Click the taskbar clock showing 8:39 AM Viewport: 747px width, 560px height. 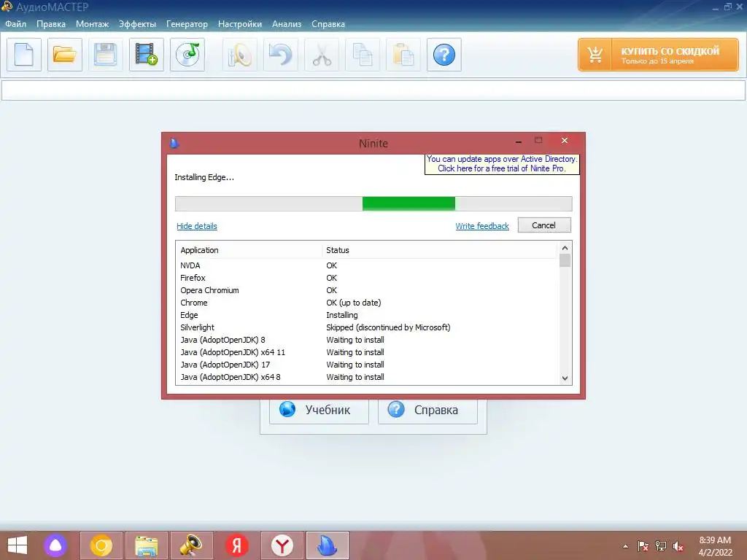tap(715, 546)
